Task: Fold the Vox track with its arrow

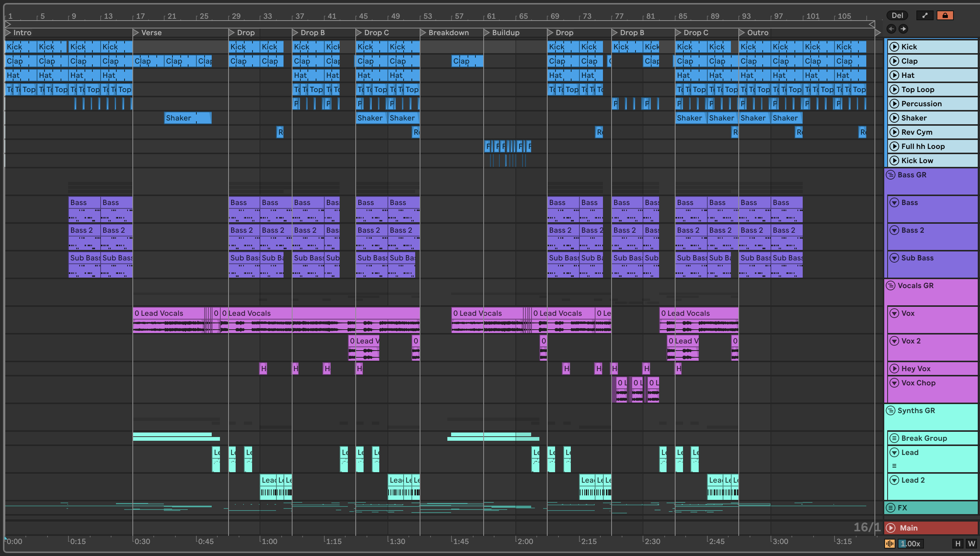Action: click(894, 313)
